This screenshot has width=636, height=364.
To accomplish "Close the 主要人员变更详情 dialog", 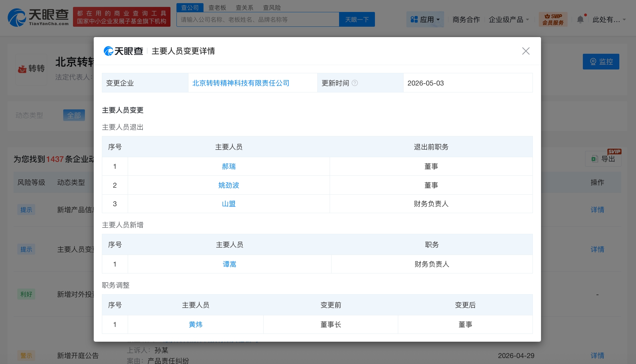I will [526, 51].
